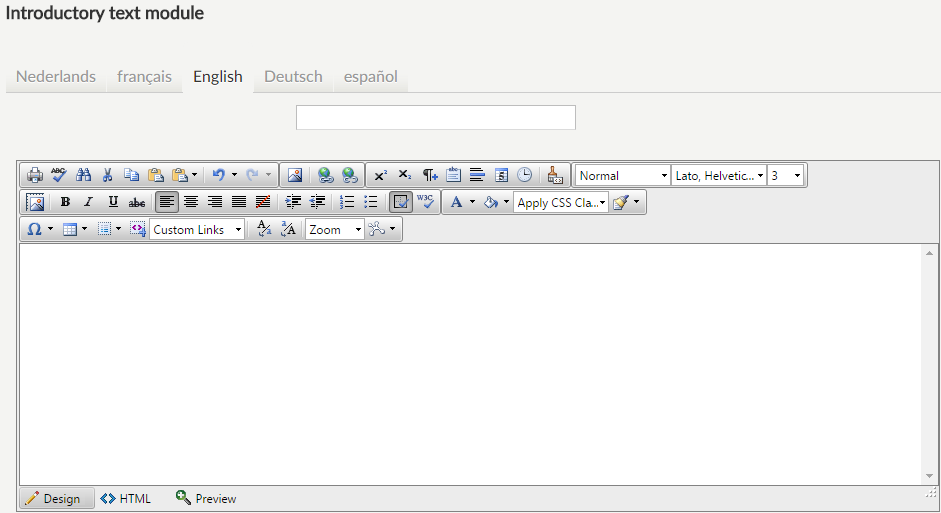This screenshot has width=941, height=513.
Task: Toggle italic formatting
Action: [89, 202]
